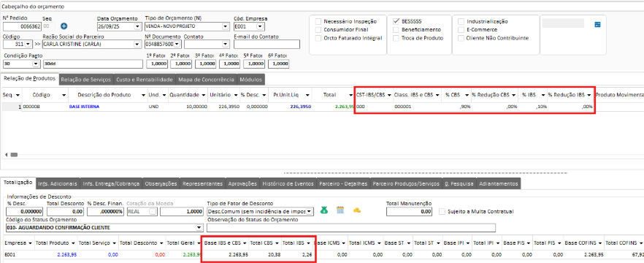Screen dimensions: 644x263
Task: Switch to the Custo e Rentabilidade tab
Action: tap(143, 80)
